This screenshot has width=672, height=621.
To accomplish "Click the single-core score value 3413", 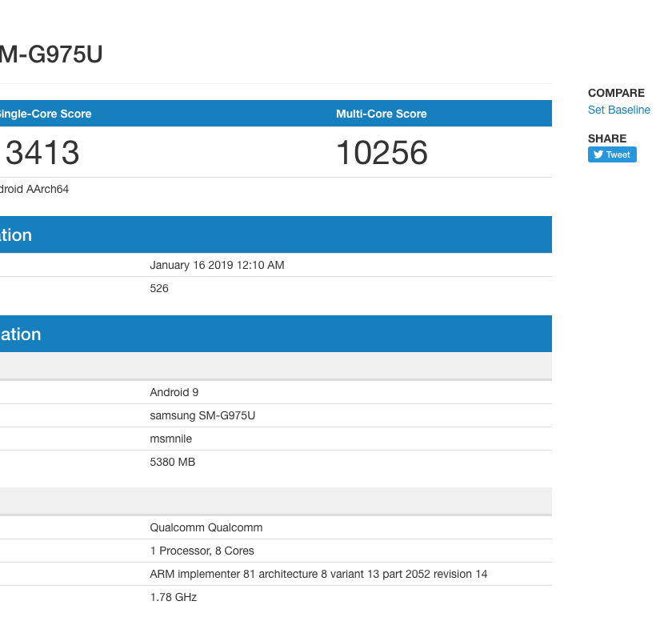I will (42, 153).
